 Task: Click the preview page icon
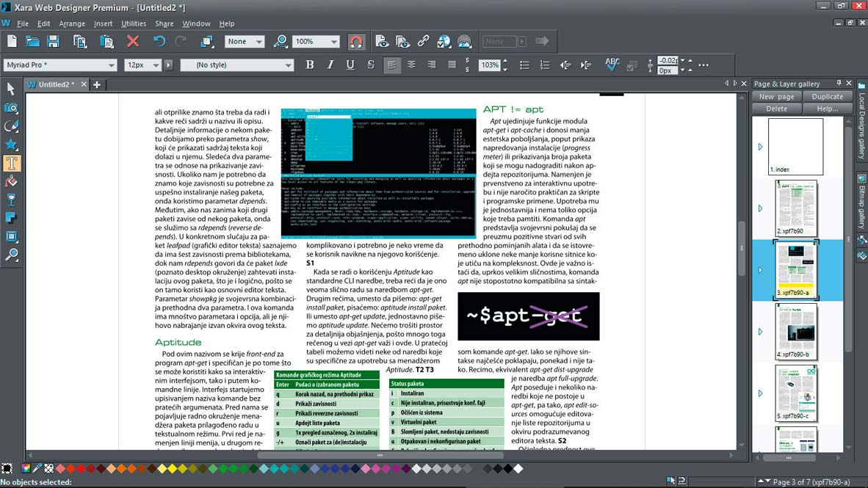click(382, 42)
